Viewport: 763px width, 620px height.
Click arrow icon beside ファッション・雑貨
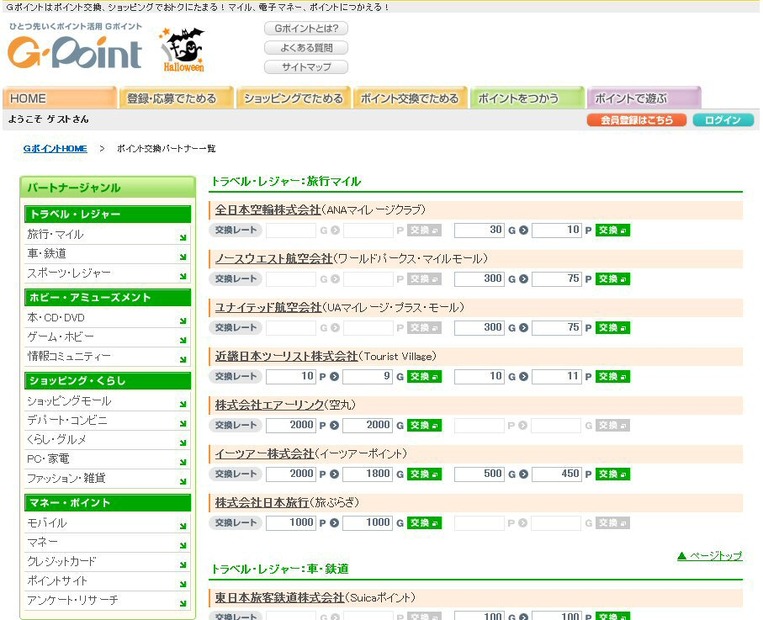182,481
